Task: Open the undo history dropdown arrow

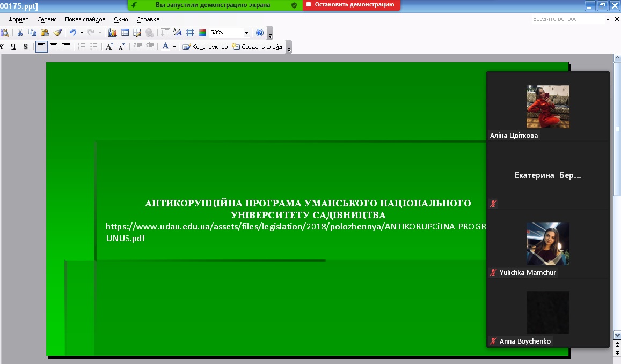Action: [82, 33]
